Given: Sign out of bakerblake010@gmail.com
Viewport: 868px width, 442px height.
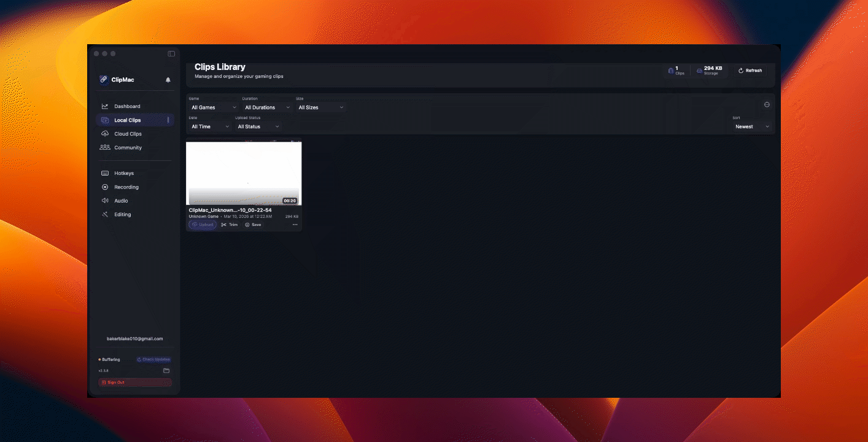Looking at the screenshot, I should (135, 382).
